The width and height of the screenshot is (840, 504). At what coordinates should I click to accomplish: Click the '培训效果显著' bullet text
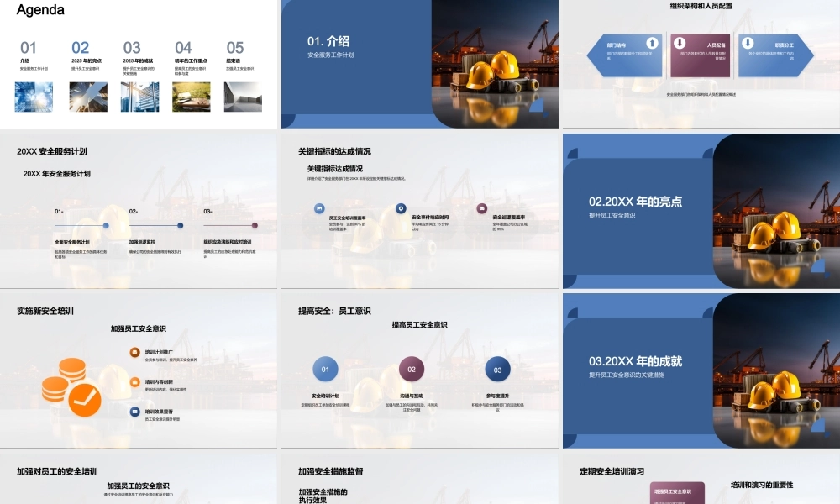coord(159,412)
